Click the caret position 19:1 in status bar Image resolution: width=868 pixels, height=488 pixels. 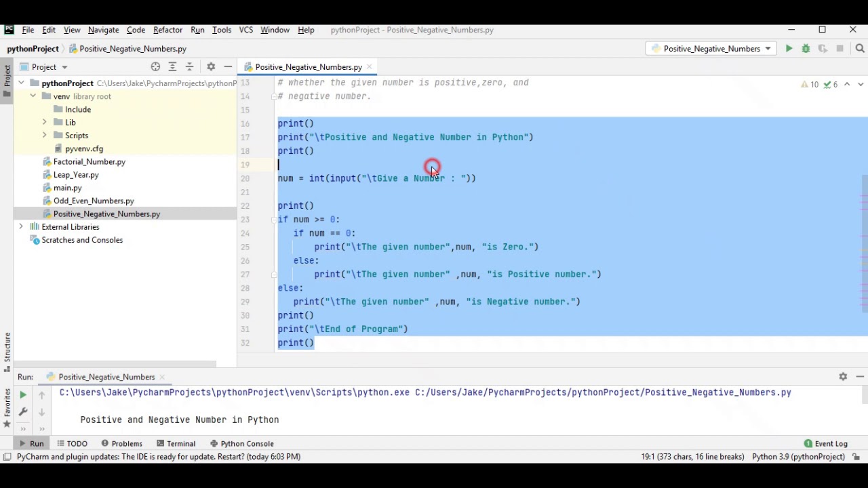coord(692,457)
